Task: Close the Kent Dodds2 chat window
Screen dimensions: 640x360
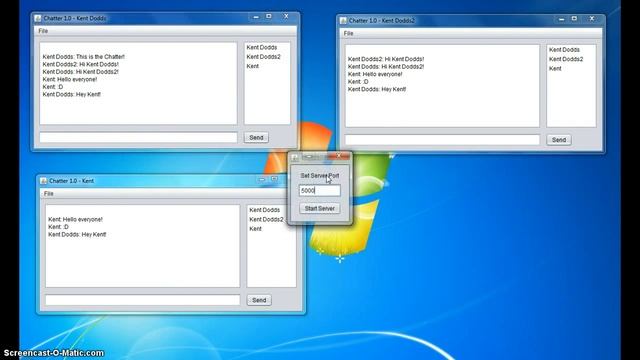Action: point(591,19)
